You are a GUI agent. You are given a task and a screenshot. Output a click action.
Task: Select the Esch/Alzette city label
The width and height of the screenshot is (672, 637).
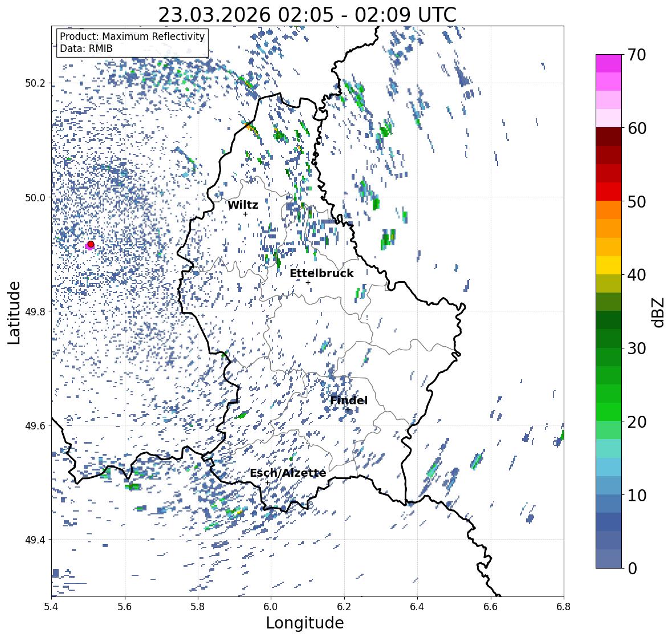(288, 473)
